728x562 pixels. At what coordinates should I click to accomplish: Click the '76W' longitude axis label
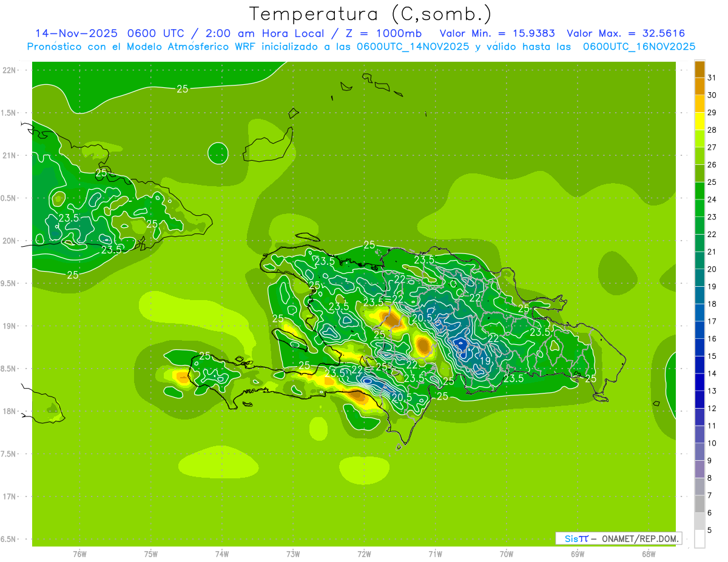point(79,554)
